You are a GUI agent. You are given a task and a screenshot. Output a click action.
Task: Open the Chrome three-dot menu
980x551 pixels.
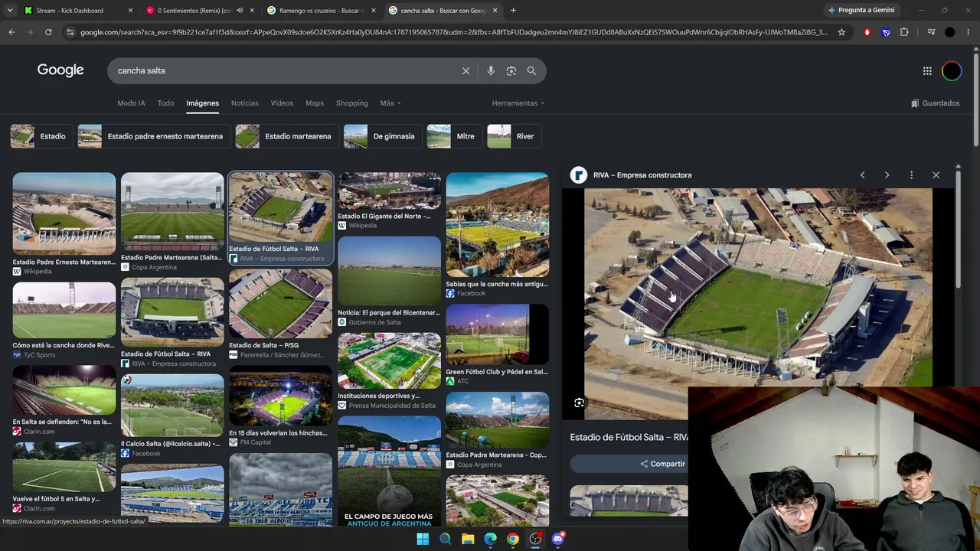tap(969, 32)
